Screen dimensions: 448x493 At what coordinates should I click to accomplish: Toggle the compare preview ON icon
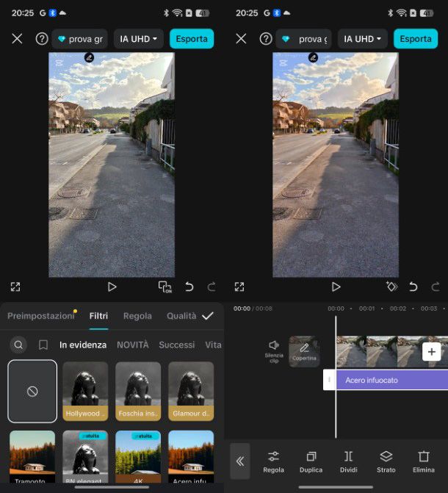[165, 287]
